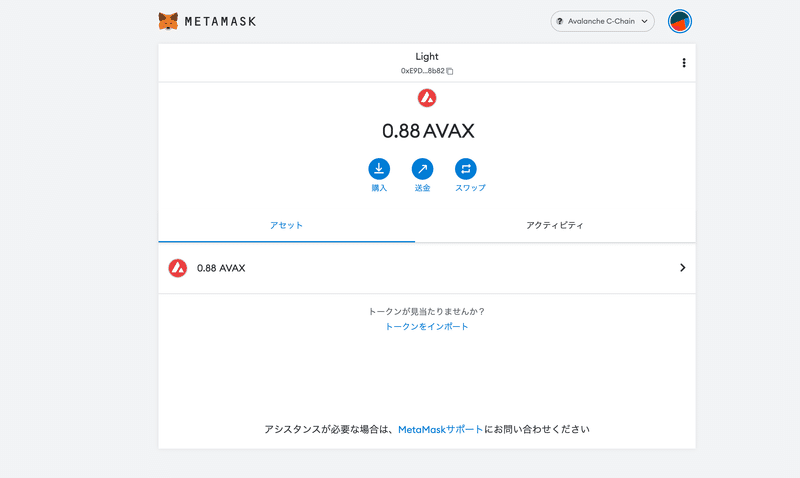Open the Avalanche C-Chain network dropdown
800x478 pixels.
click(x=602, y=21)
